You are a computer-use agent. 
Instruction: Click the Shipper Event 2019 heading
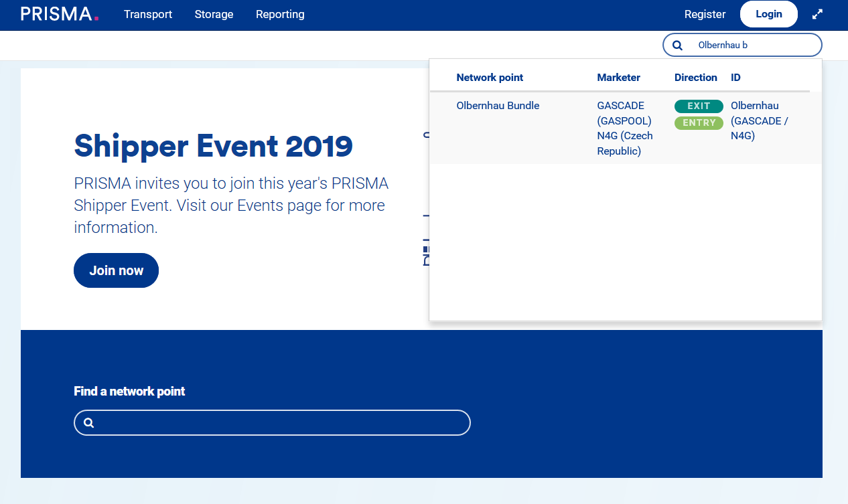coord(213,146)
